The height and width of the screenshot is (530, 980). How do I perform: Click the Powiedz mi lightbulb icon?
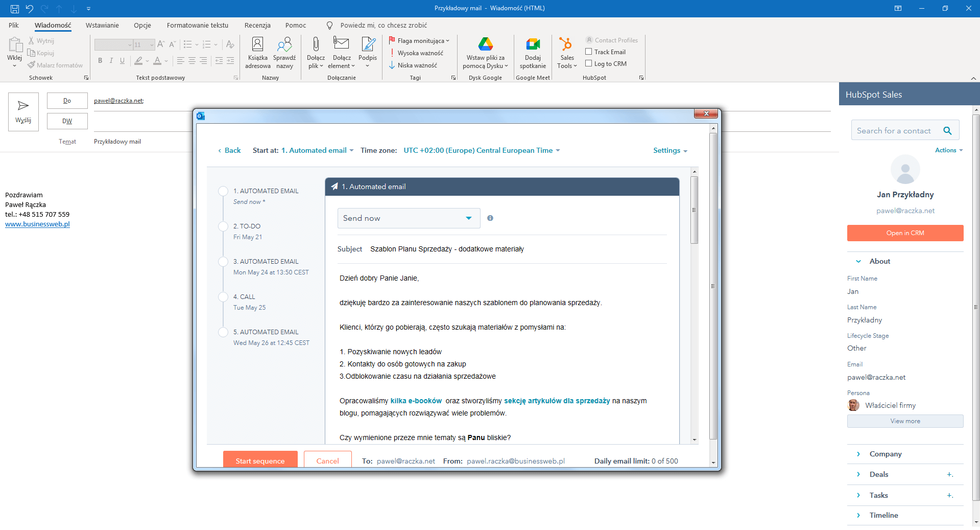click(330, 26)
